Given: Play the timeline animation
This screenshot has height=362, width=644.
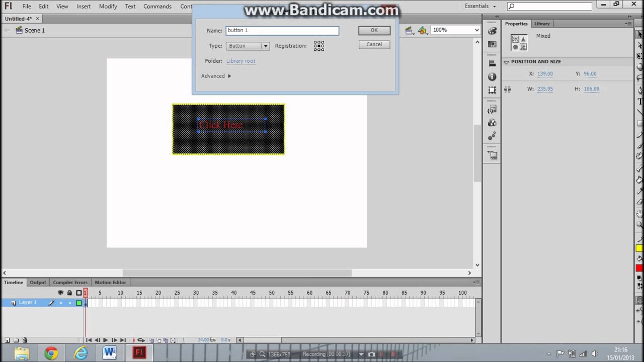Looking at the screenshot, I should (105, 340).
